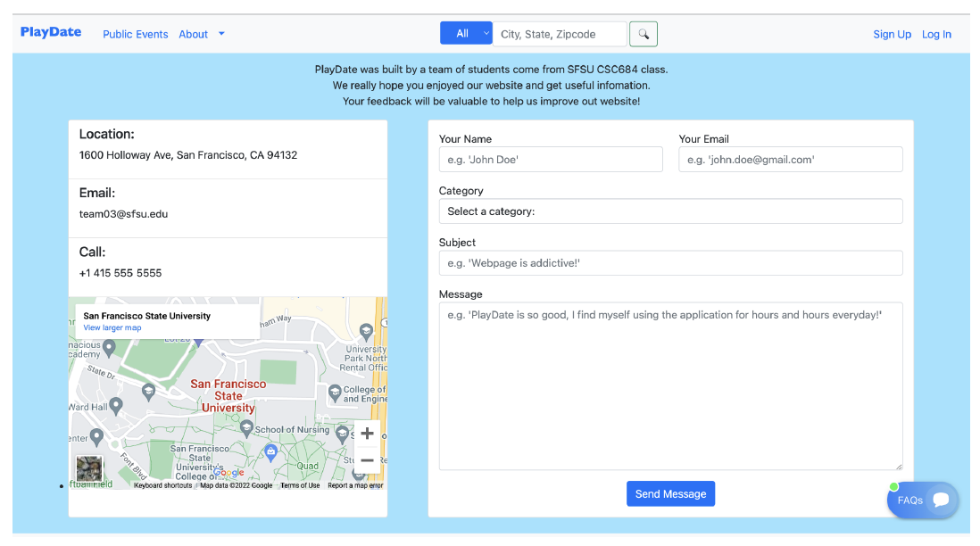Image resolution: width=980 pixels, height=546 pixels.
Task: Click Sign Up link
Action: (892, 35)
